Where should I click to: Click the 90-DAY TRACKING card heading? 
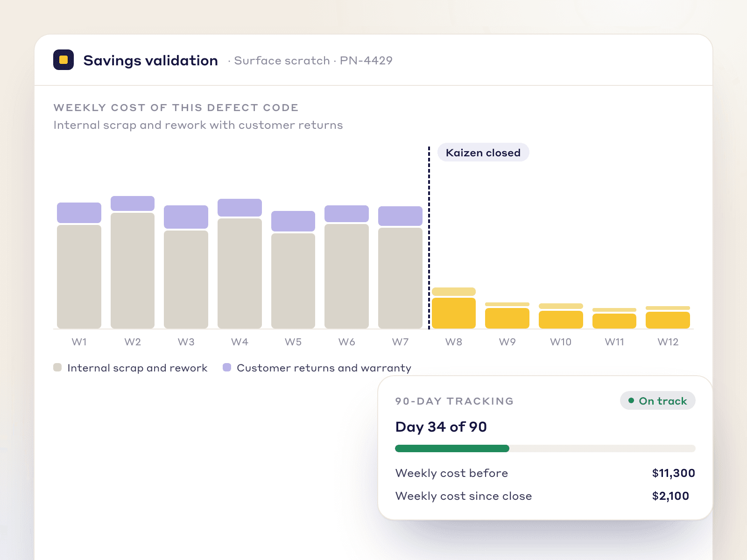tap(454, 401)
